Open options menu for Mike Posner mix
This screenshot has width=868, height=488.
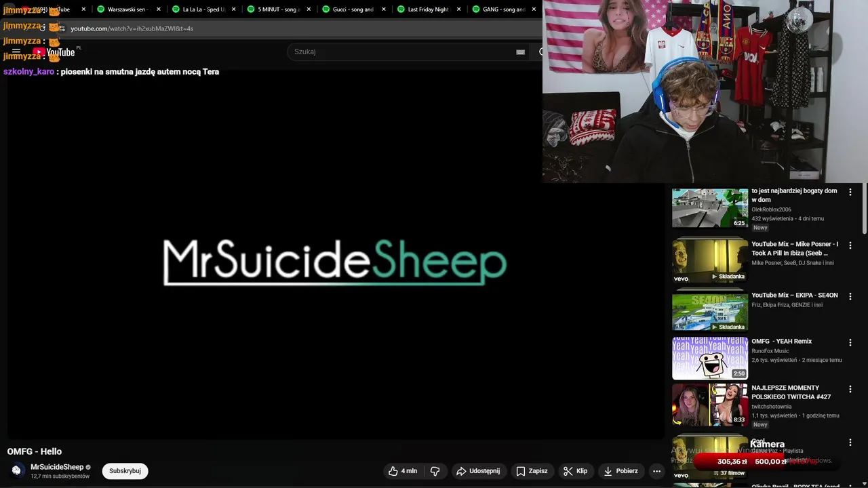(x=850, y=245)
